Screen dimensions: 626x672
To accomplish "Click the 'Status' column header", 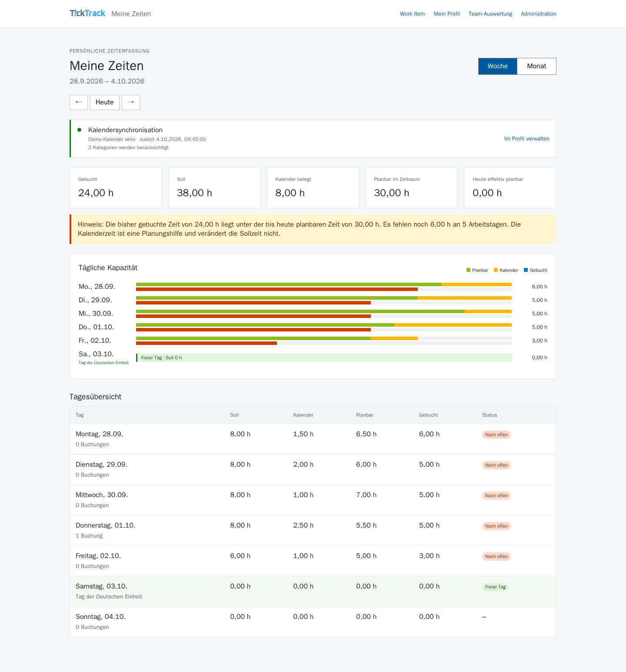I will click(x=489, y=415).
